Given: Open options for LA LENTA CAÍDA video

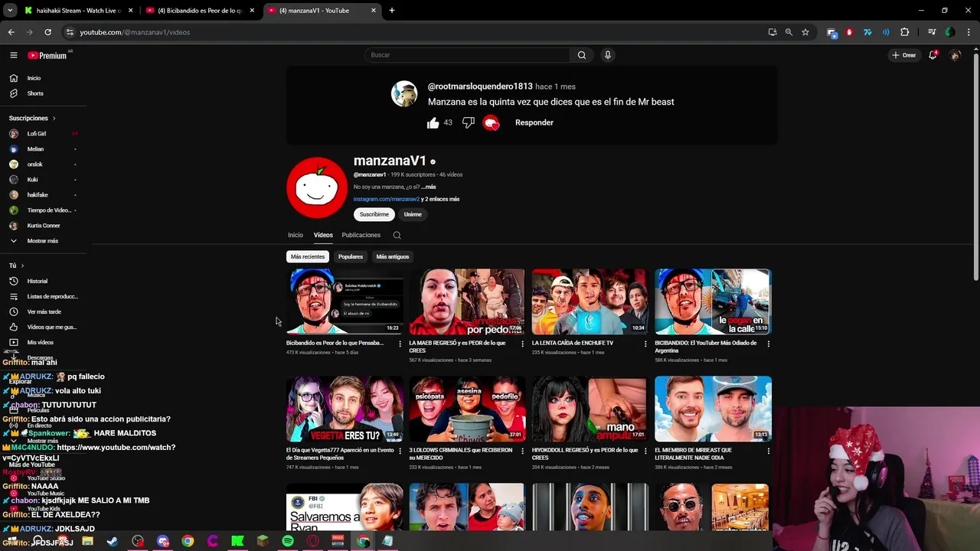Looking at the screenshot, I should 645,344.
